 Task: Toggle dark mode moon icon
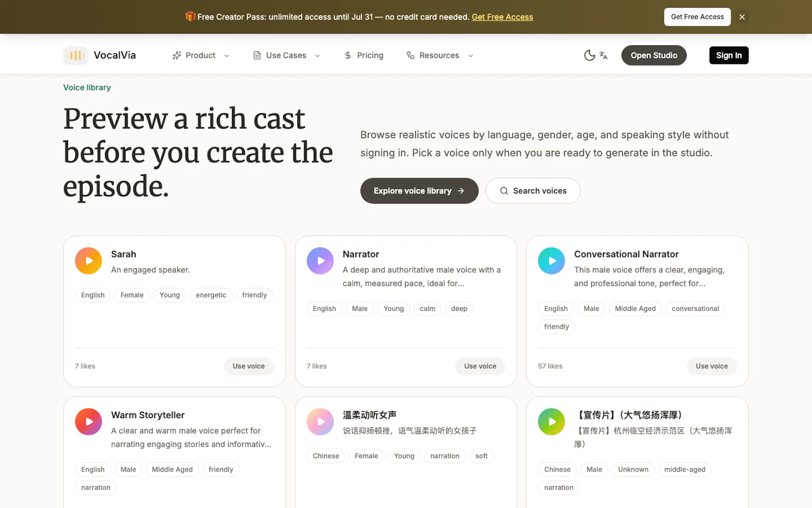(589, 55)
